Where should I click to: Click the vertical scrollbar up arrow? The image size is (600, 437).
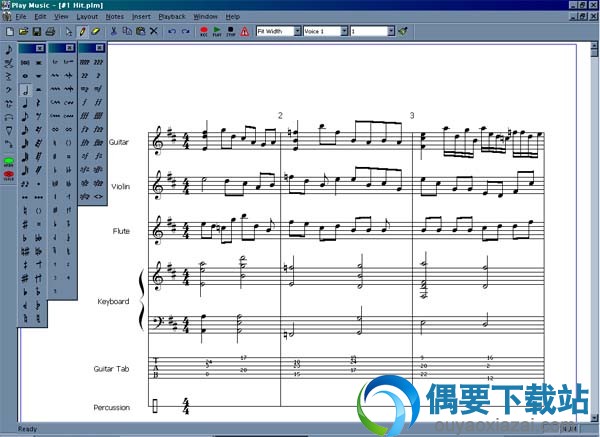[594, 46]
